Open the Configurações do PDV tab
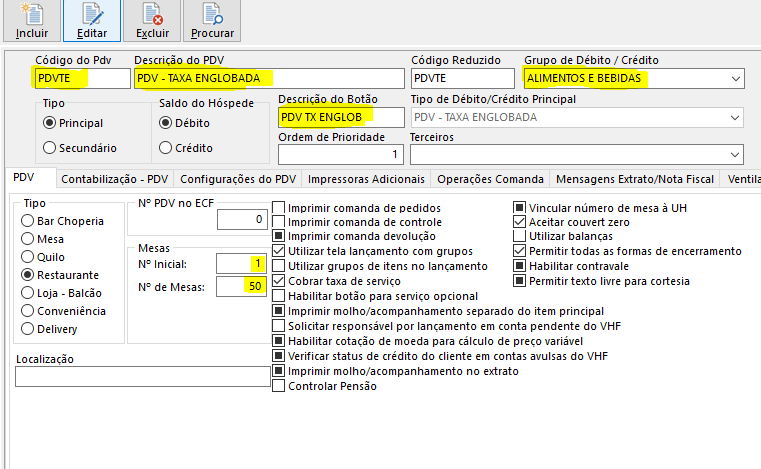The height and width of the screenshot is (469, 761). (x=238, y=179)
